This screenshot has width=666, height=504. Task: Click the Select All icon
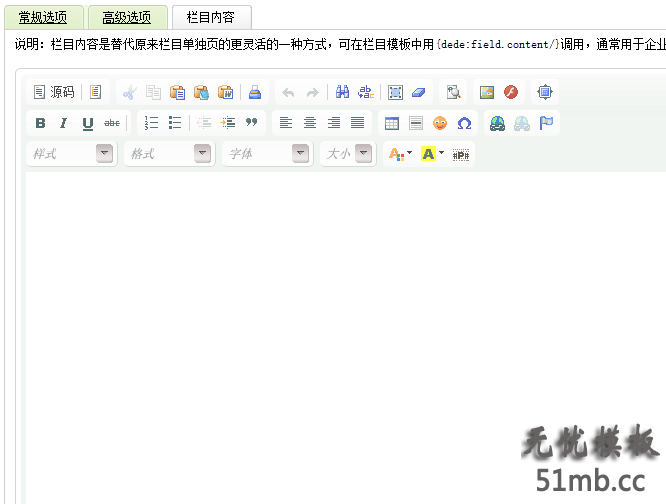[x=395, y=92]
